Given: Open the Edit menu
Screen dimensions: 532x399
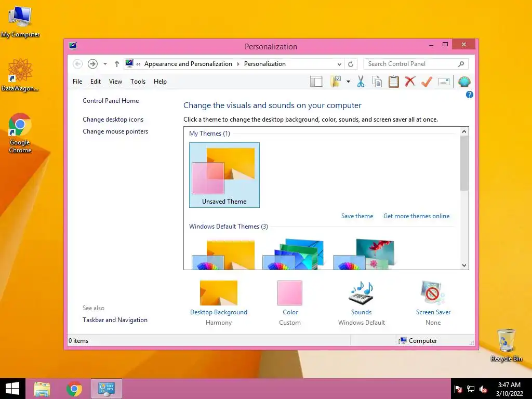Looking at the screenshot, I should click(x=96, y=82).
